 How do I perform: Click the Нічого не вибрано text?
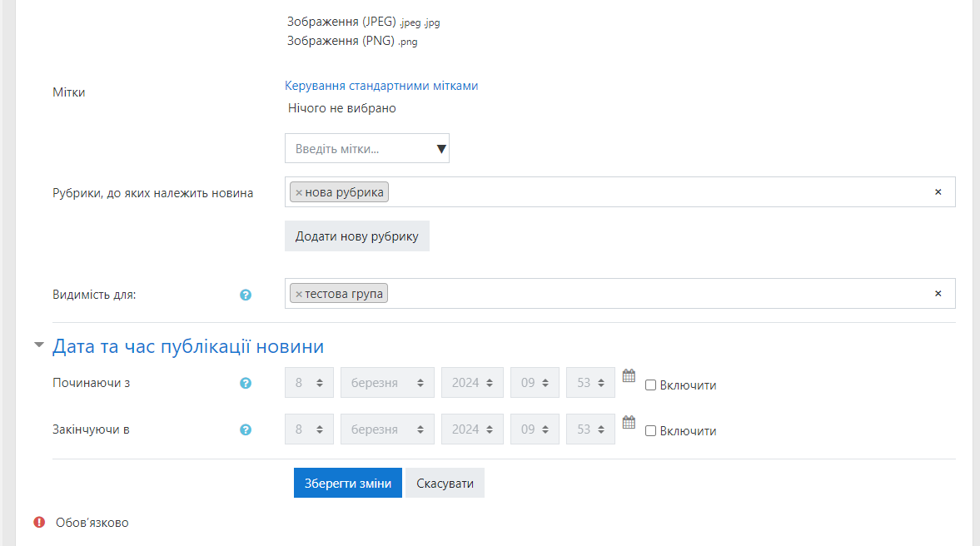(342, 108)
